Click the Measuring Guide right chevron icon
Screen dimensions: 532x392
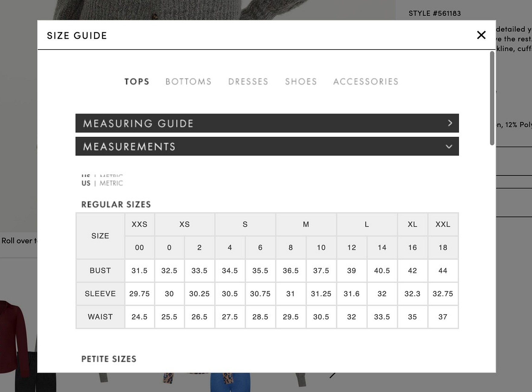pos(450,123)
